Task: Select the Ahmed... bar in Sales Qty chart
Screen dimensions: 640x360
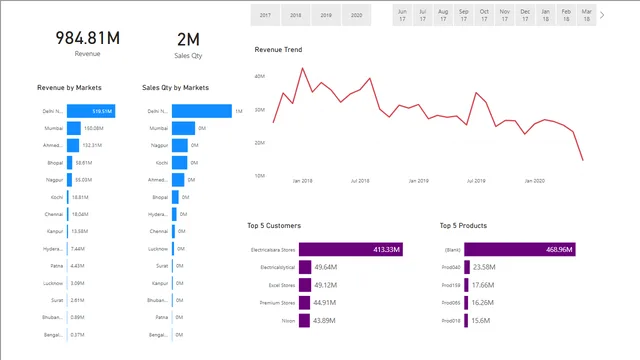Action: [x=178, y=180]
